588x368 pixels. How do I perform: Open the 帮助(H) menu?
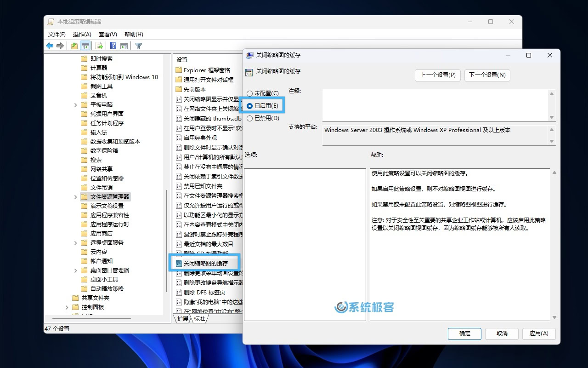(x=134, y=34)
